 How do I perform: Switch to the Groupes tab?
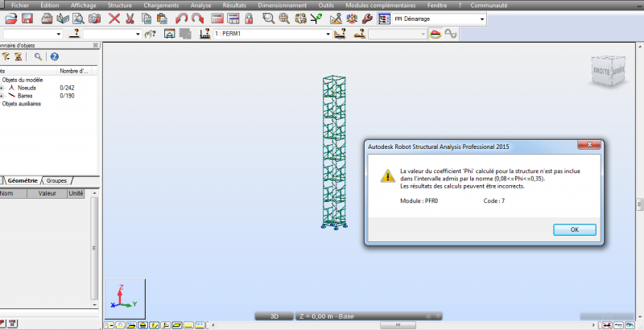tap(56, 180)
